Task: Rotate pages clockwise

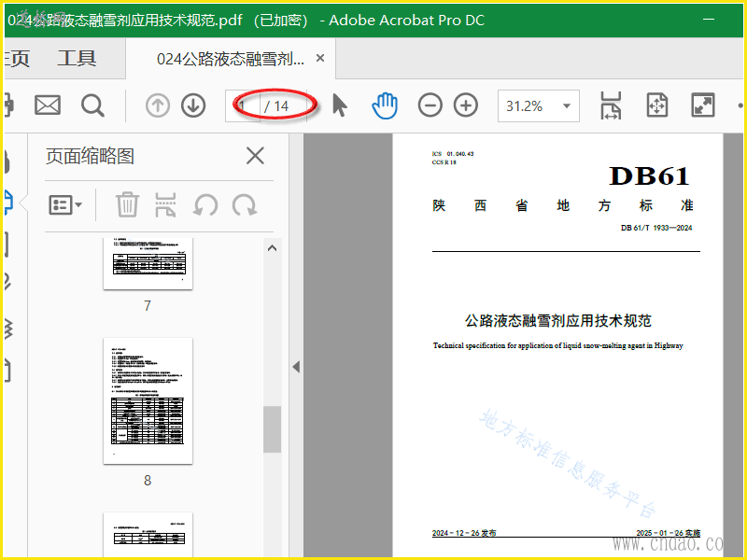Action: (x=245, y=204)
